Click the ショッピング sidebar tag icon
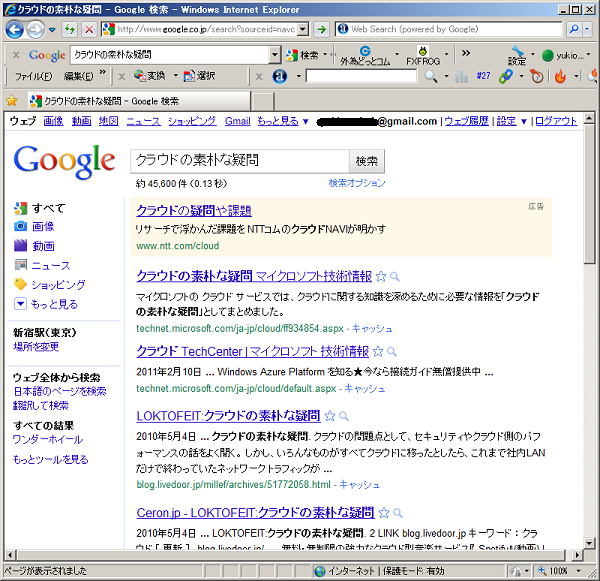 click(x=20, y=285)
